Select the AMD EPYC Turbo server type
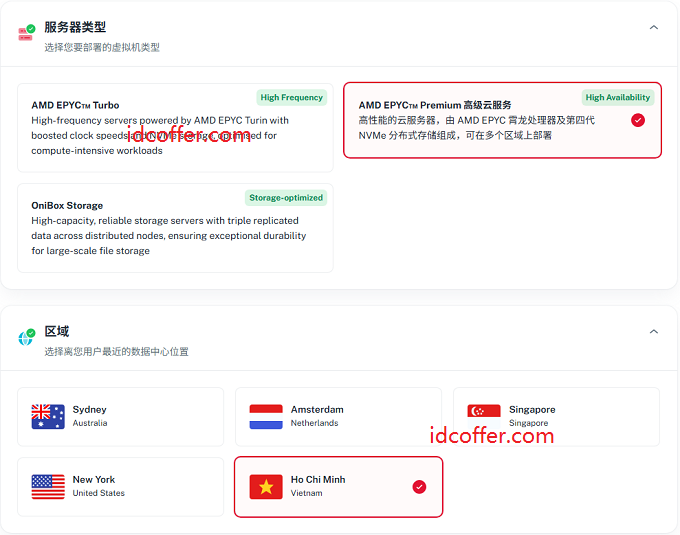The image size is (680, 535). (75, 105)
